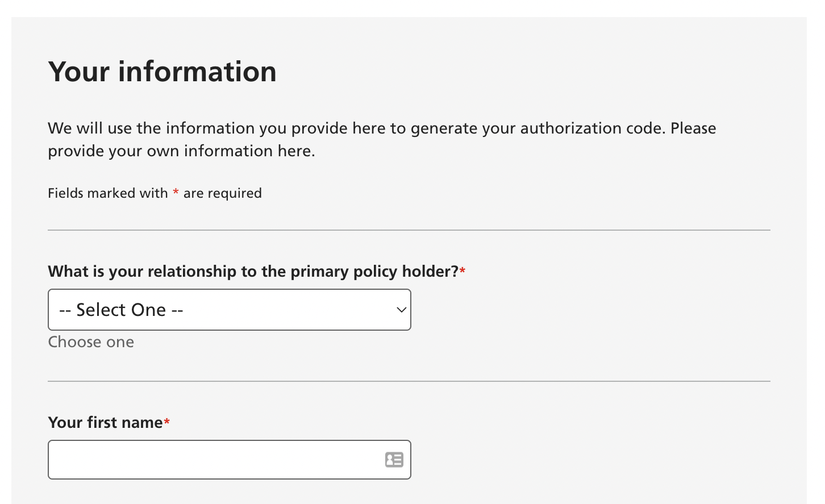The height and width of the screenshot is (504, 825).
Task: Click the "Your information" heading
Action: click(163, 72)
